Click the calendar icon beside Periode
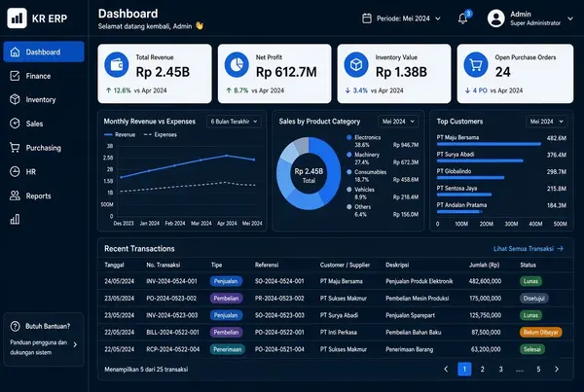This screenshot has width=584, height=392. pyautogui.click(x=367, y=18)
